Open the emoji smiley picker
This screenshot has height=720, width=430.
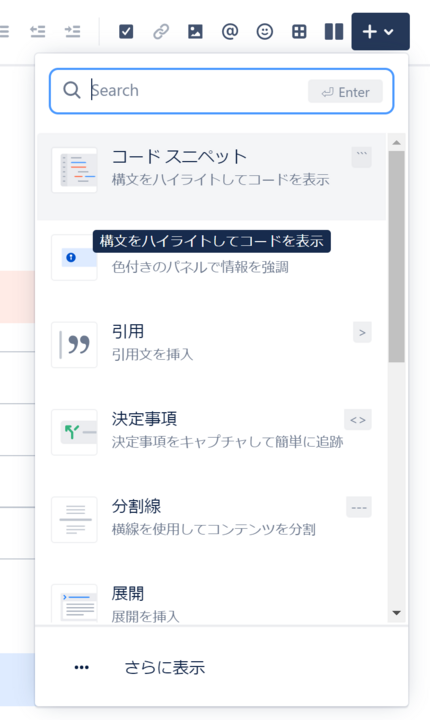click(x=265, y=31)
